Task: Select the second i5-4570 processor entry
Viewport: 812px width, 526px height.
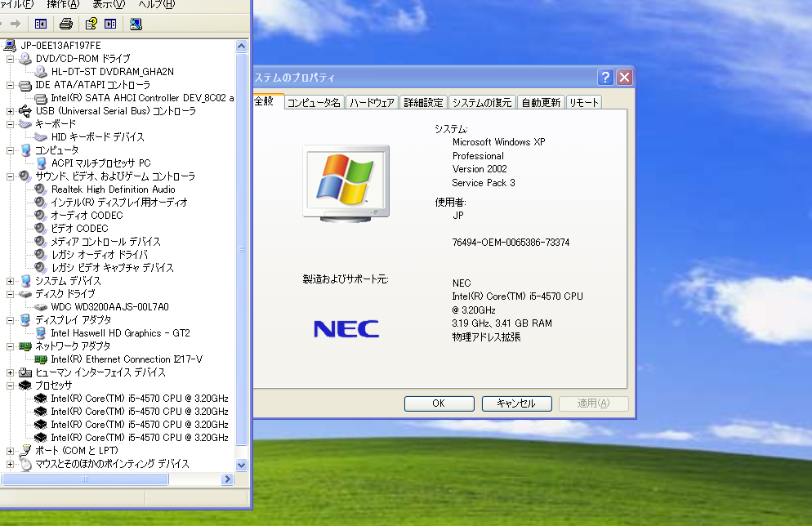Action: click(140, 412)
